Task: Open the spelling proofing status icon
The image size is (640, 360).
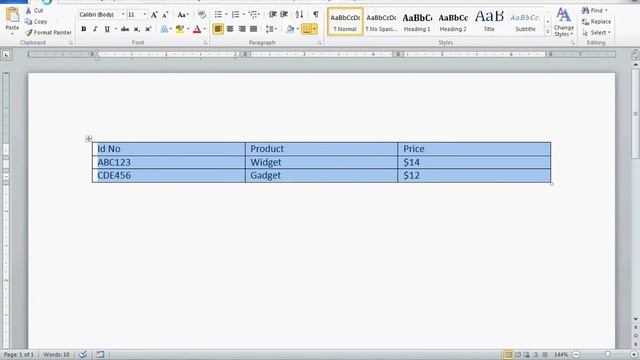Action: (x=83, y=354)
